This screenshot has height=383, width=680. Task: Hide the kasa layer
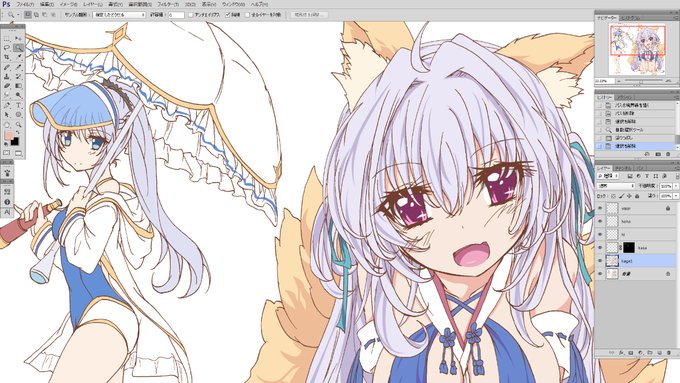pos(600,247)
